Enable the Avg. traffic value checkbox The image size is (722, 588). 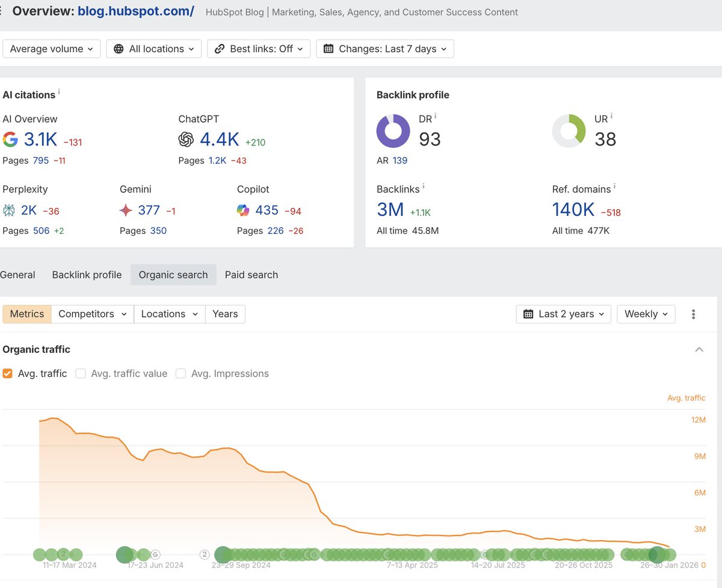tap(81, 373)
